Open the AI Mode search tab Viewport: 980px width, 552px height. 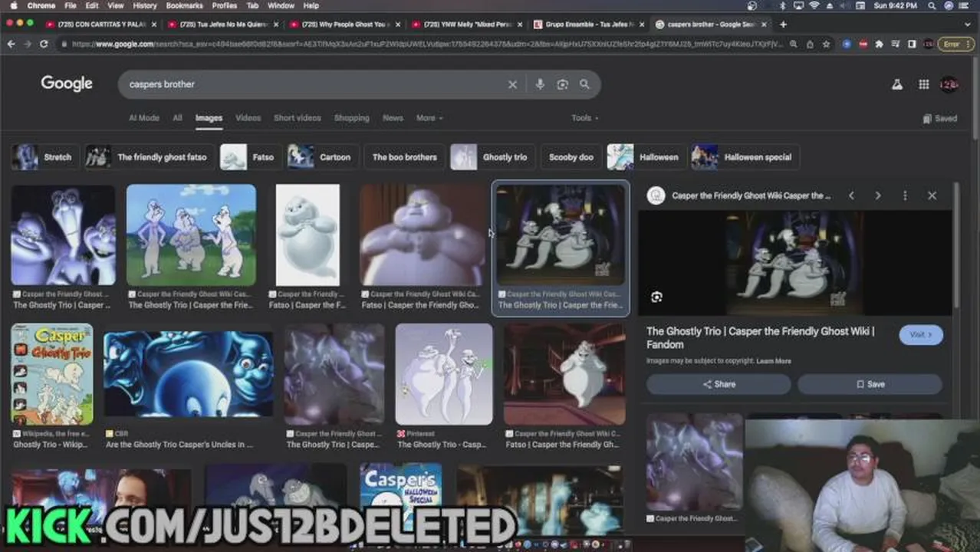pyautogui.click(x=144, y=118)
